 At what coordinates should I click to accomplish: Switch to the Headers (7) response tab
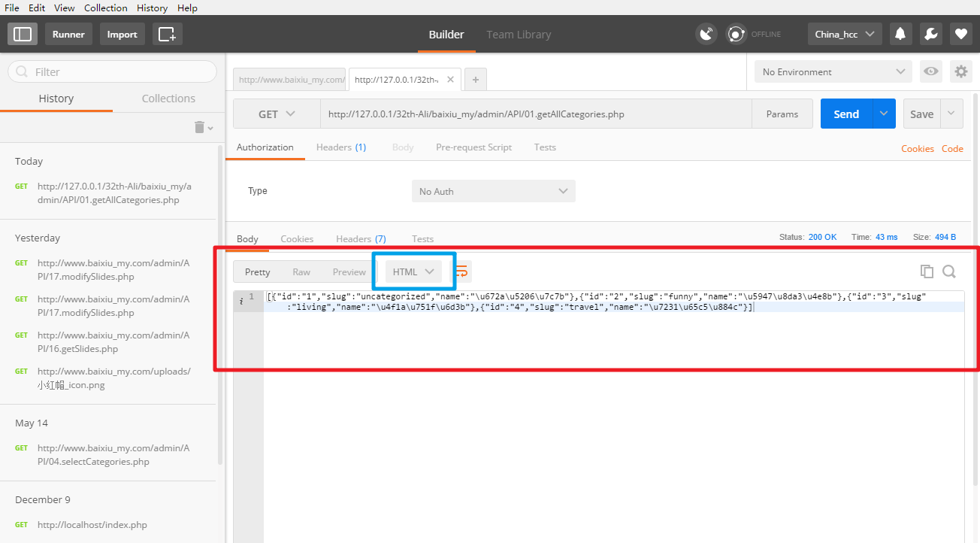360,238
